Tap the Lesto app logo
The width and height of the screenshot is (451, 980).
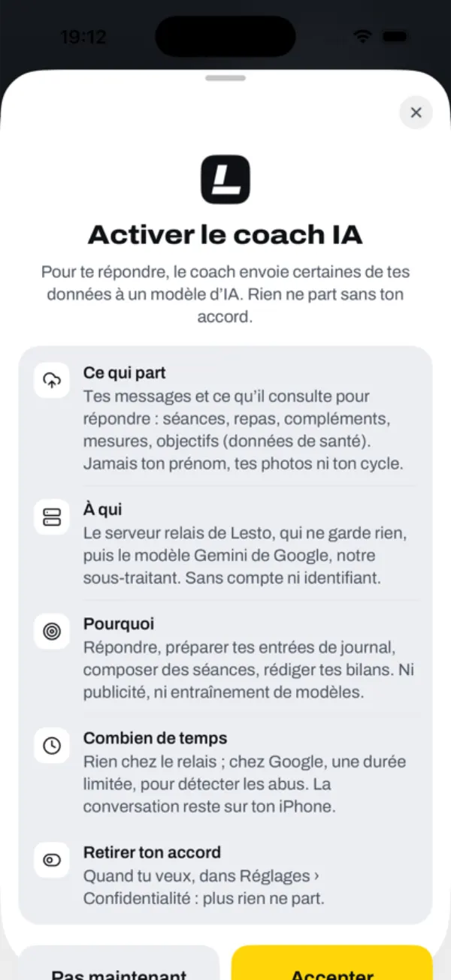pos(225,179)
